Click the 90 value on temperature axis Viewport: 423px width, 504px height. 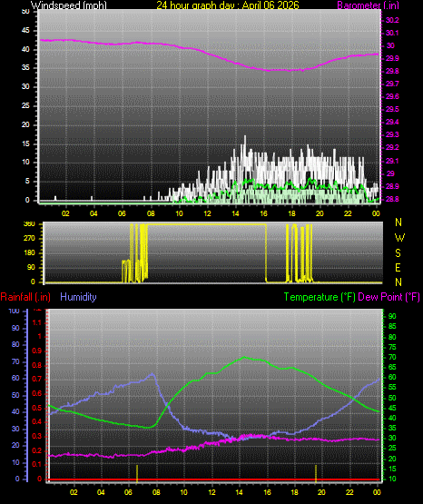[392, 316]
